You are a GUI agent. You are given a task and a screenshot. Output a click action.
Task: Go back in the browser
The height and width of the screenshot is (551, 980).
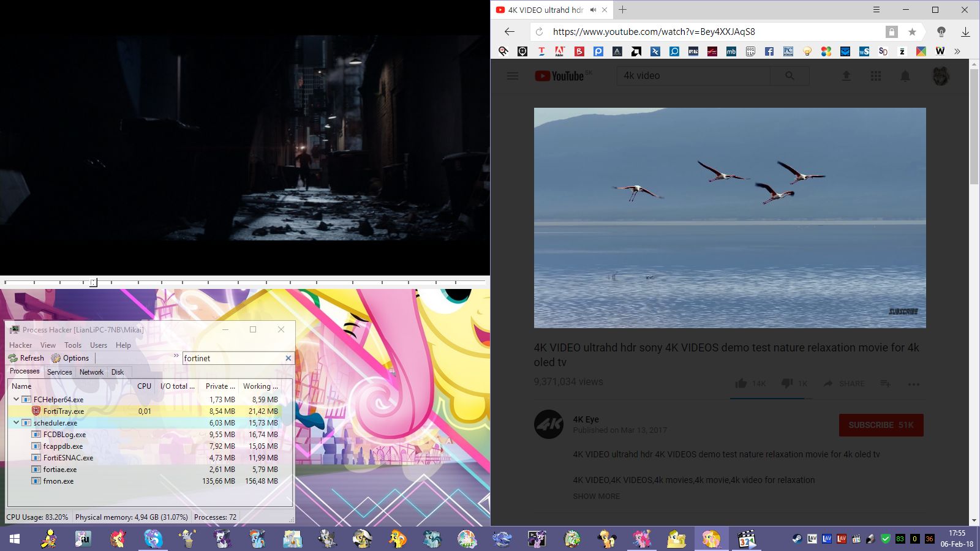click(x=509, y=32)
